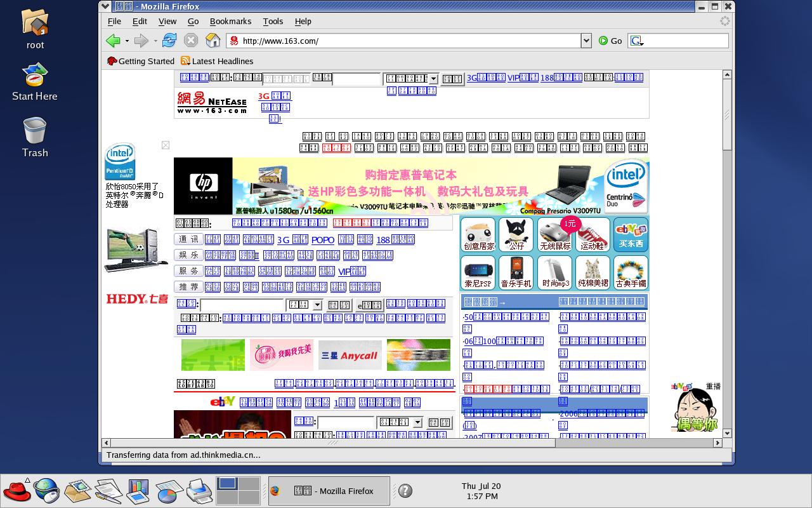Open the Tools menu
This screenshot has width=812, height=508.
273,21
